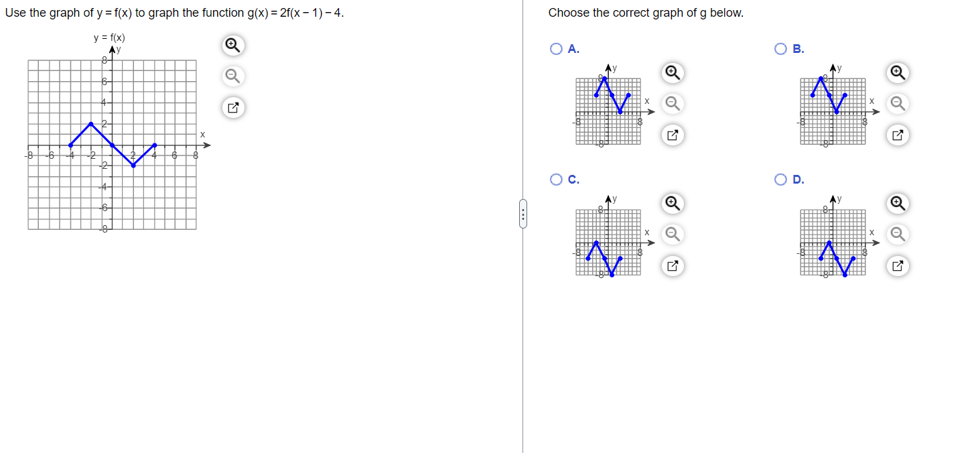The width and height of the screenshot is (980, 453).
Task: Open graph option B in a larger view
Action: pos(898,135)
